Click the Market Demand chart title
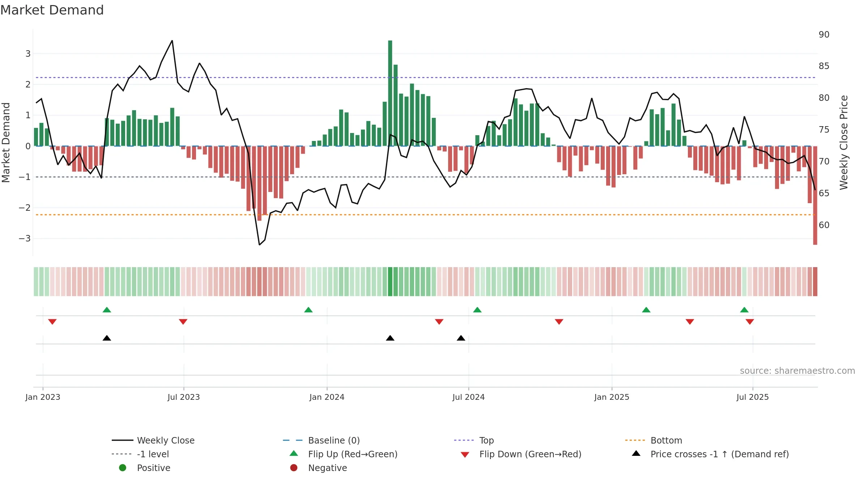 pyautogui.click(x=52, y=10)
